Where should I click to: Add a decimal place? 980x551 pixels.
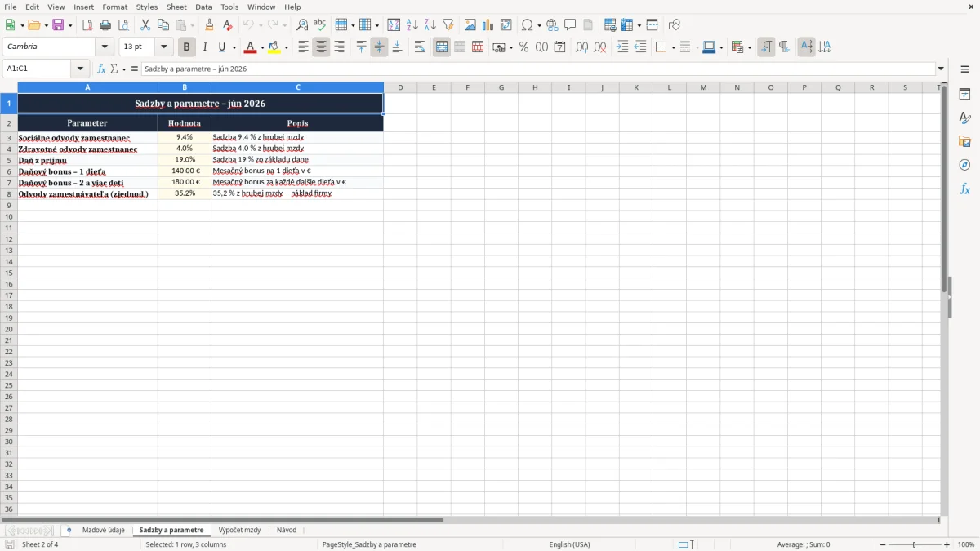point(581,47)
